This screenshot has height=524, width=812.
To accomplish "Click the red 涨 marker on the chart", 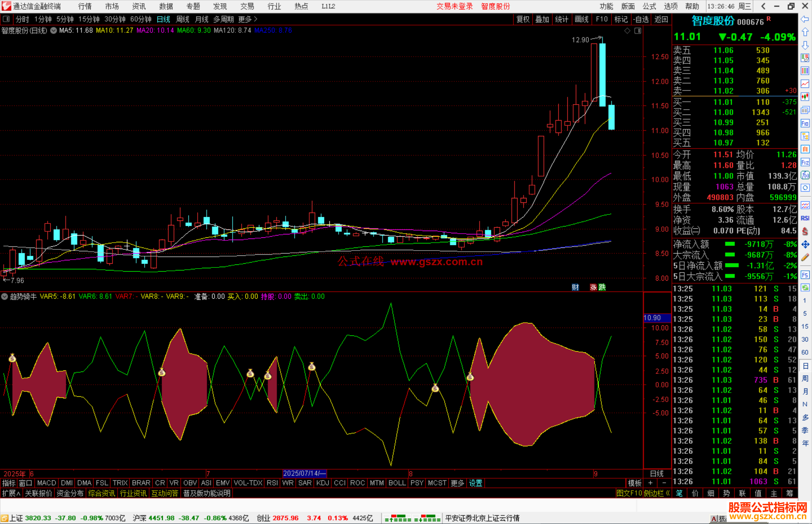I will 593,287.
